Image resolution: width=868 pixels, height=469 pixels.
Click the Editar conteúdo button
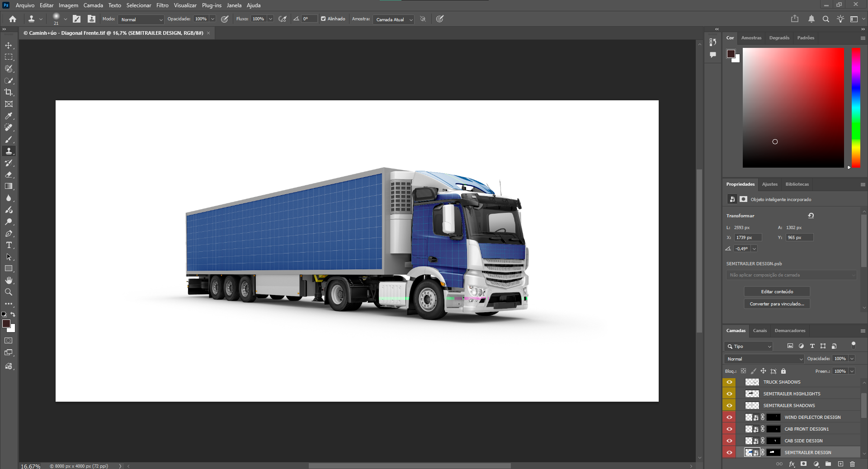click(x=777, y=292)
